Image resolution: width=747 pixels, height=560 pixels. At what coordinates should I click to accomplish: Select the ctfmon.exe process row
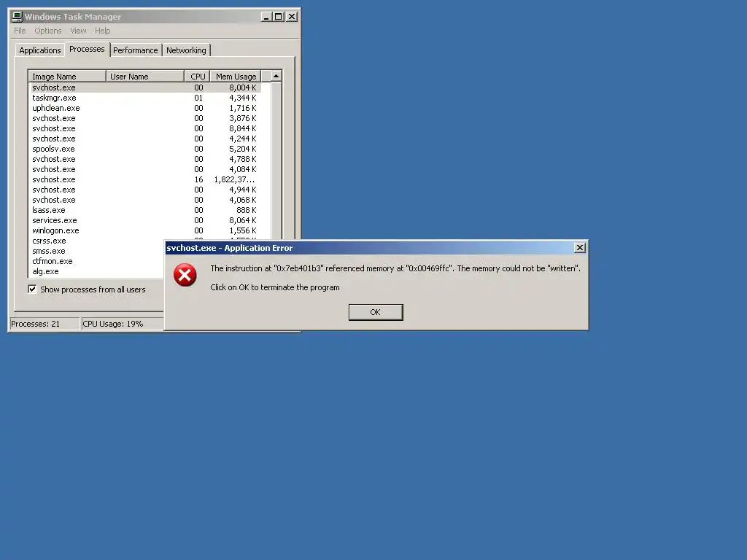[97, 261]
